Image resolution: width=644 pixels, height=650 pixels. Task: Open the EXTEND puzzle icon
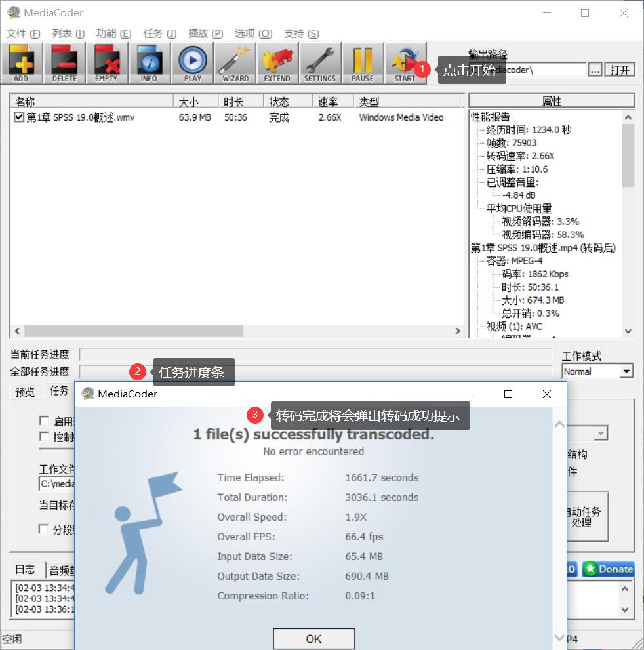(x=277, y=63)
